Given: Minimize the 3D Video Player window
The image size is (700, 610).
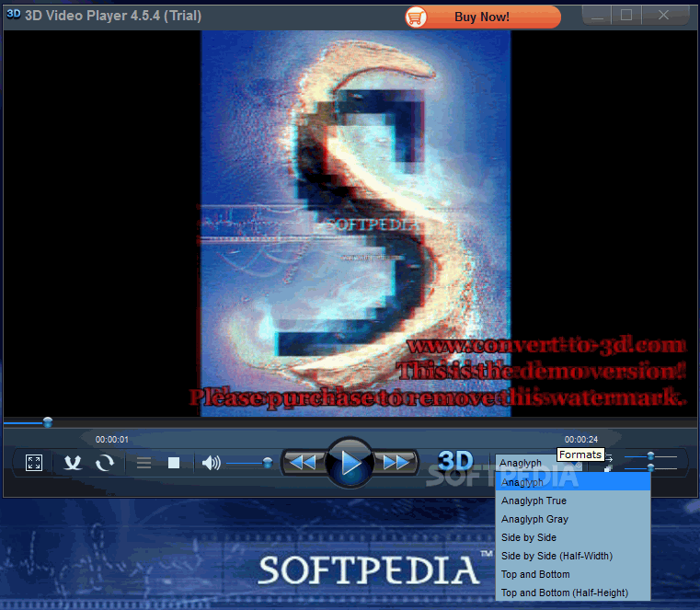Looking at the screenshot, I should 597,16.
